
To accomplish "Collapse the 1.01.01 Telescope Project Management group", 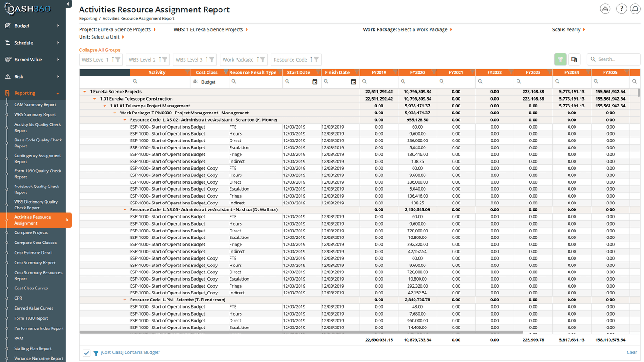I will point(105,106).
